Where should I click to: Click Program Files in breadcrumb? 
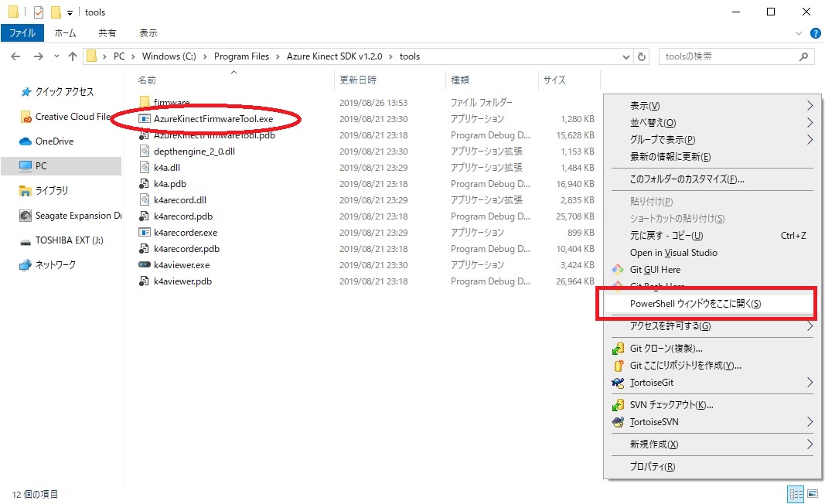241,56
